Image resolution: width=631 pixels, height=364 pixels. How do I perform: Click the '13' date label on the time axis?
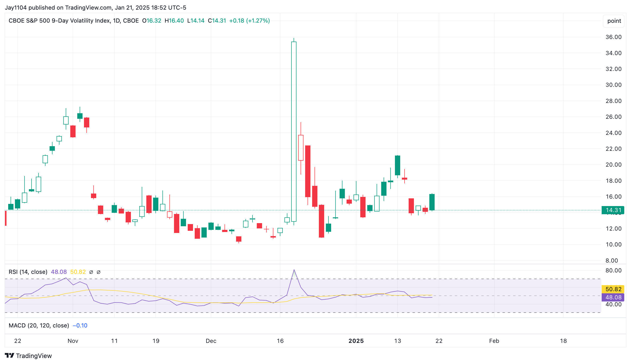398,341
